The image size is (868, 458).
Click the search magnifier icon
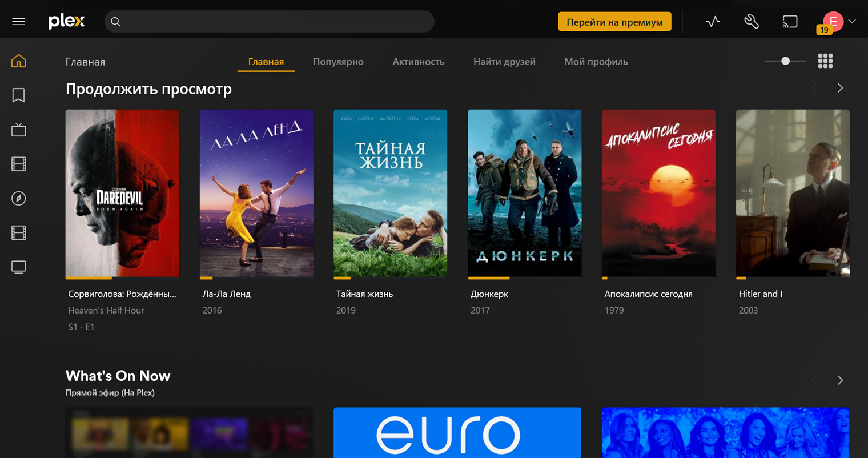(115, 22)
